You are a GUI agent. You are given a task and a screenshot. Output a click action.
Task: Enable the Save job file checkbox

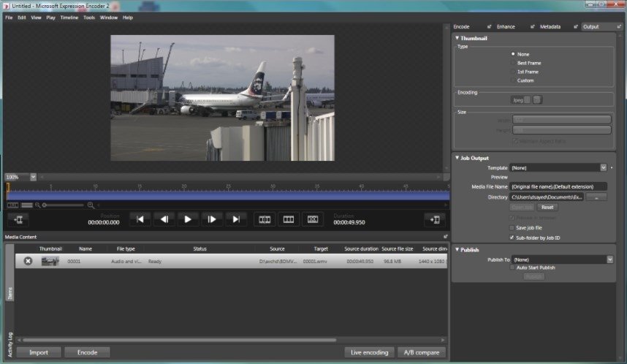pyautogui.click(x=512, y=227)
